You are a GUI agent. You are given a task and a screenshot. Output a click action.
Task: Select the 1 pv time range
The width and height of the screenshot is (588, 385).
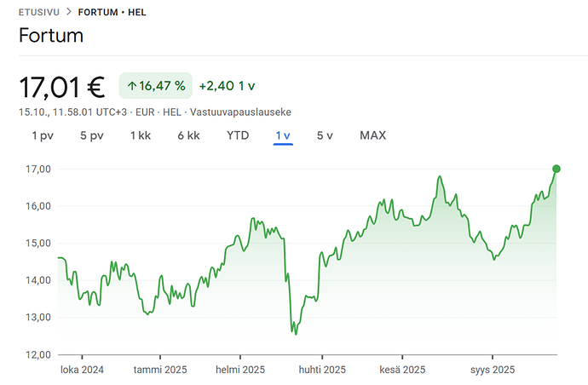43,135
